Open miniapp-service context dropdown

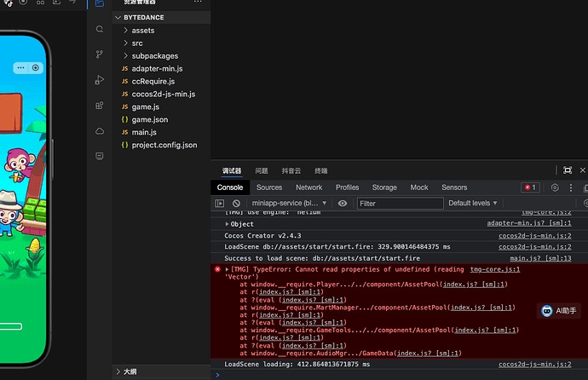coord(289,203)
